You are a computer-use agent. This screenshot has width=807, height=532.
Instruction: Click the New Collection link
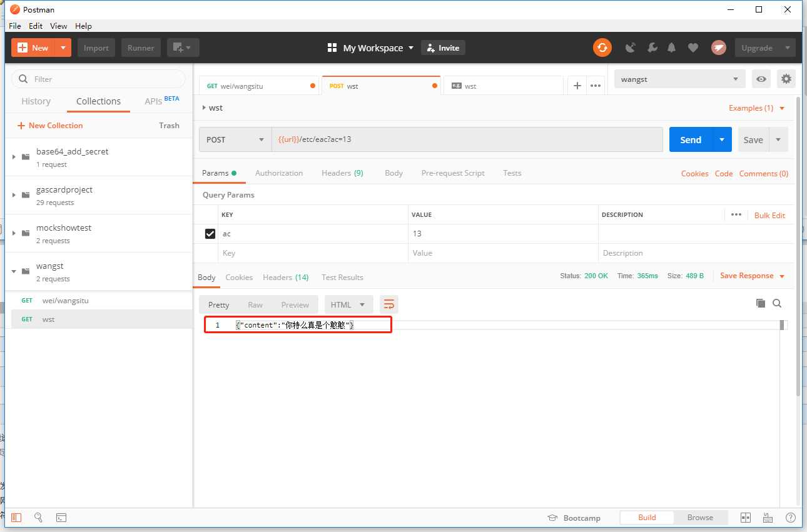tap(50, 126)
